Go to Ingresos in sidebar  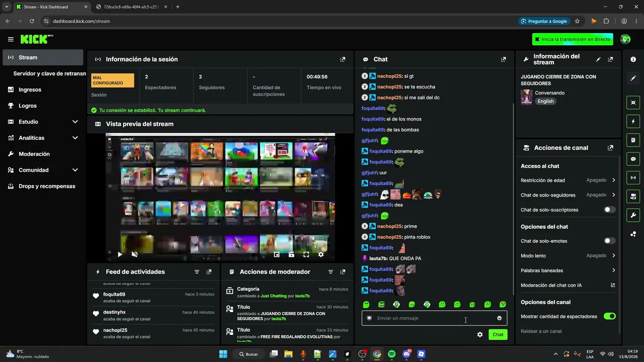pyautogui.click(x=43, y=89)
